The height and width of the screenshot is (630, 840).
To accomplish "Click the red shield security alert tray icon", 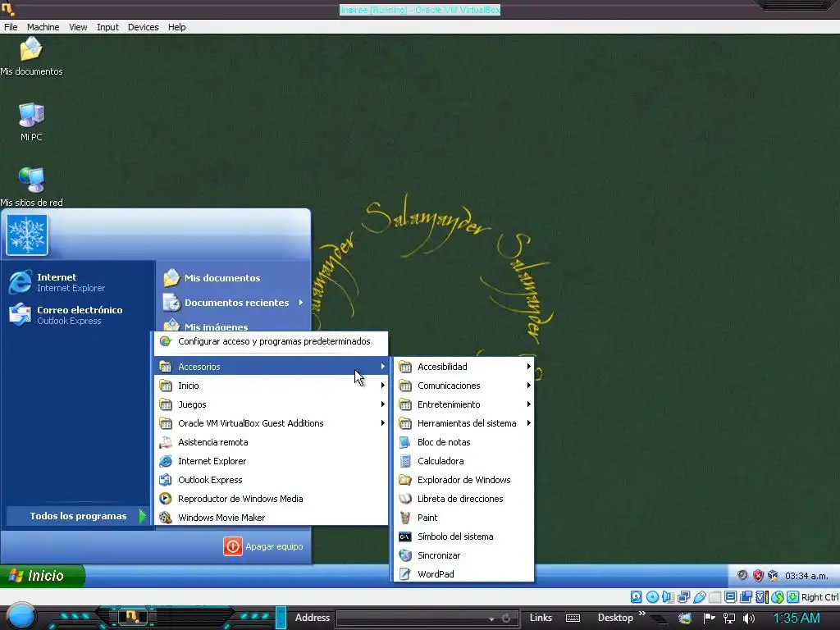I will [x=758, y=575].
